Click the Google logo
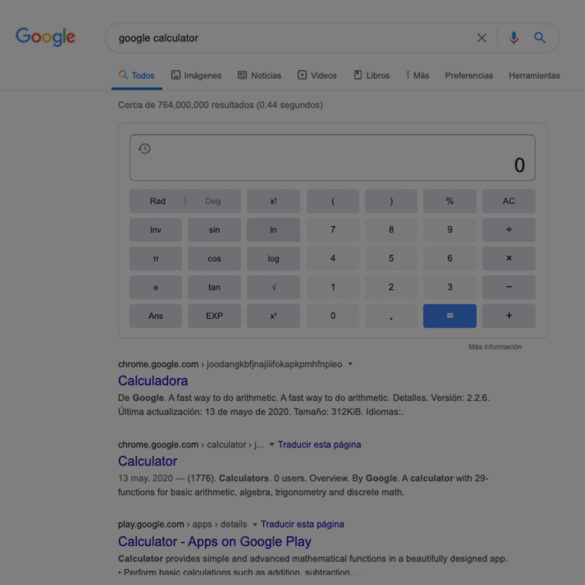The width and height of the screenshot is (585, 585). (46, 37)
